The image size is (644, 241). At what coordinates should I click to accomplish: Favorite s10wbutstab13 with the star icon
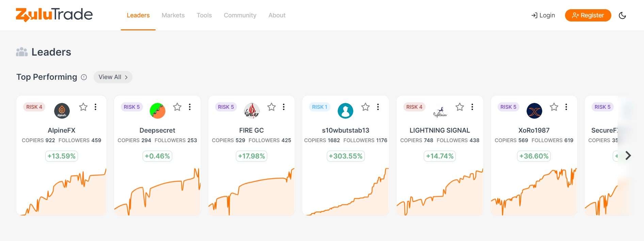(366, 107)
